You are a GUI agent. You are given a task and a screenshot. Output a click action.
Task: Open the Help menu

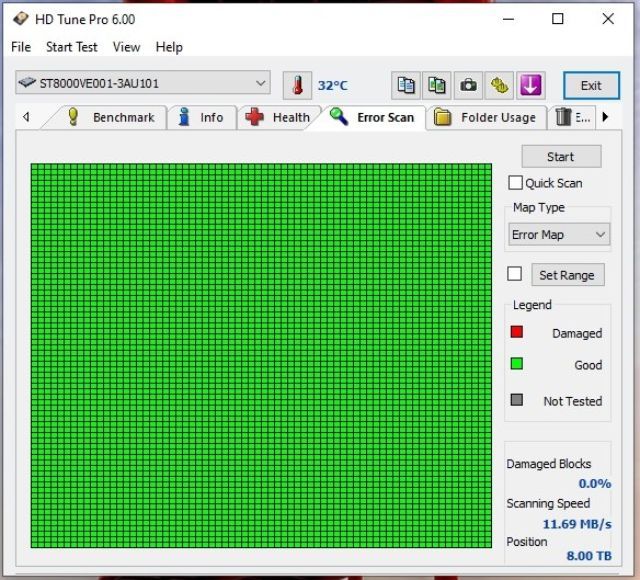[169, 47]
